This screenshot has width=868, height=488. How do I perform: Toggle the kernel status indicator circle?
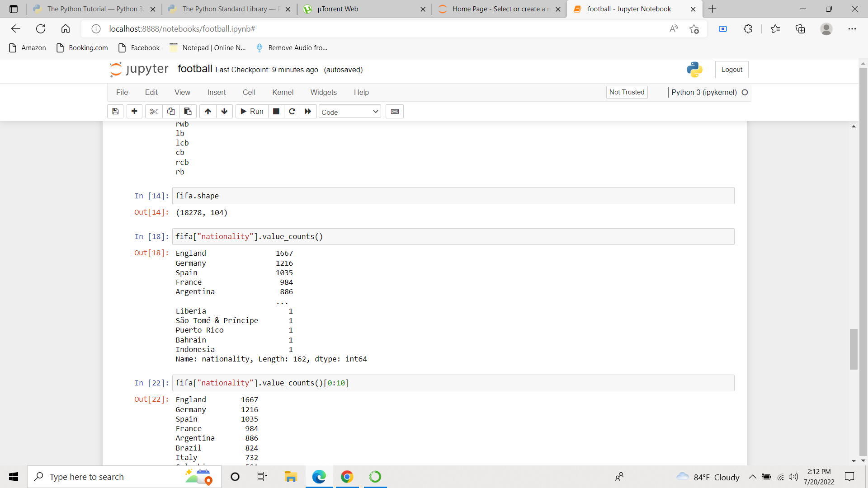click(745, 92)
